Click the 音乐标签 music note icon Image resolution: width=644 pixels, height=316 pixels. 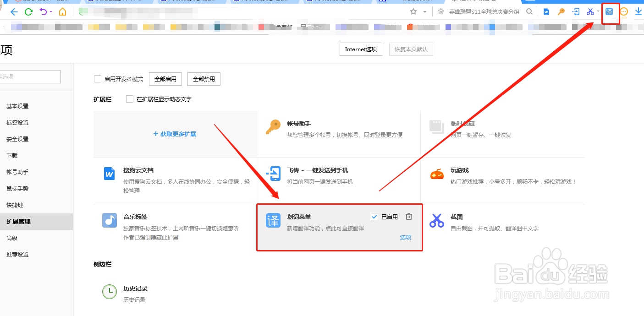pyautogui.click(x=110, y=220)
